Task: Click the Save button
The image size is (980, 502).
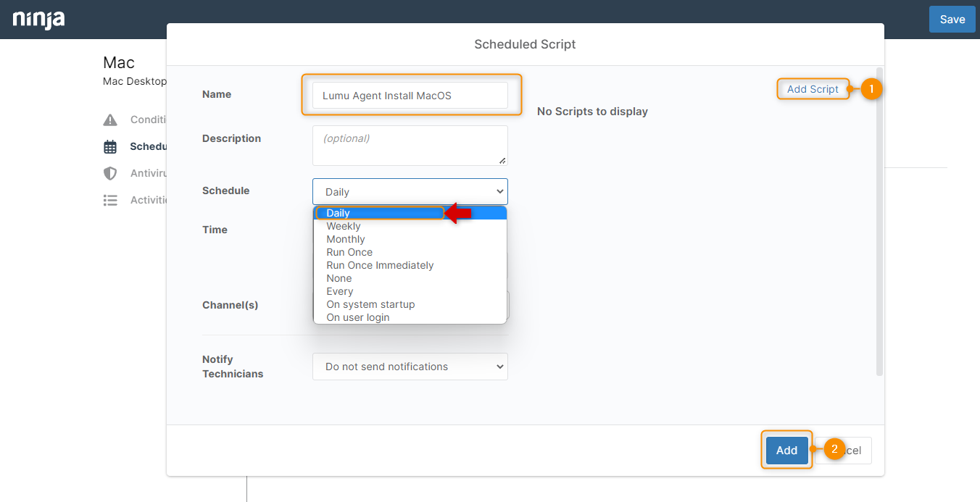Action: (952, 20)
